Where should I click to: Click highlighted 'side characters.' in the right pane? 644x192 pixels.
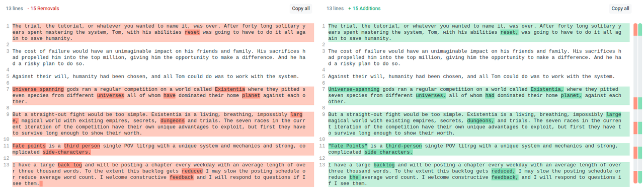point(388,152)
